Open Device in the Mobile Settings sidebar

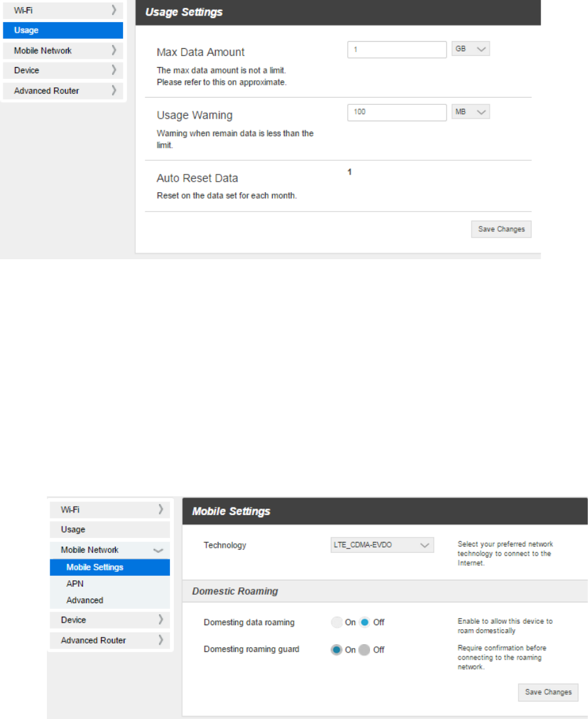click(x=110, y=620)
